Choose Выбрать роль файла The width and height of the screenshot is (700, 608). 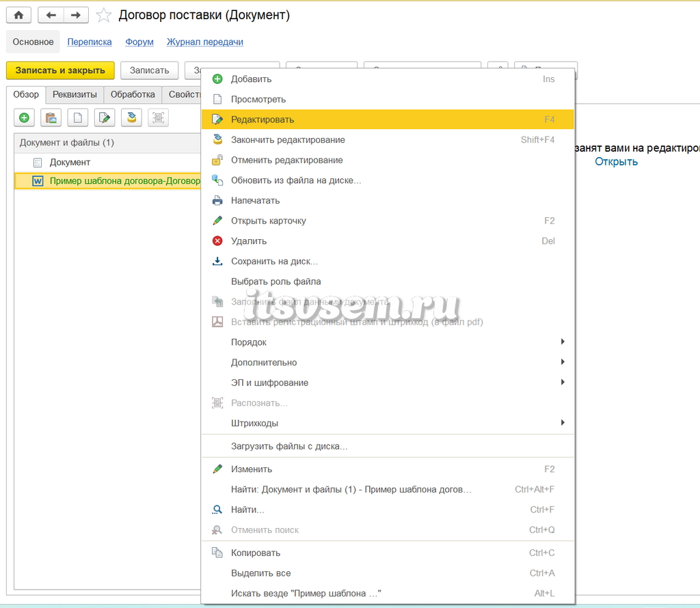tap(388, 281)
